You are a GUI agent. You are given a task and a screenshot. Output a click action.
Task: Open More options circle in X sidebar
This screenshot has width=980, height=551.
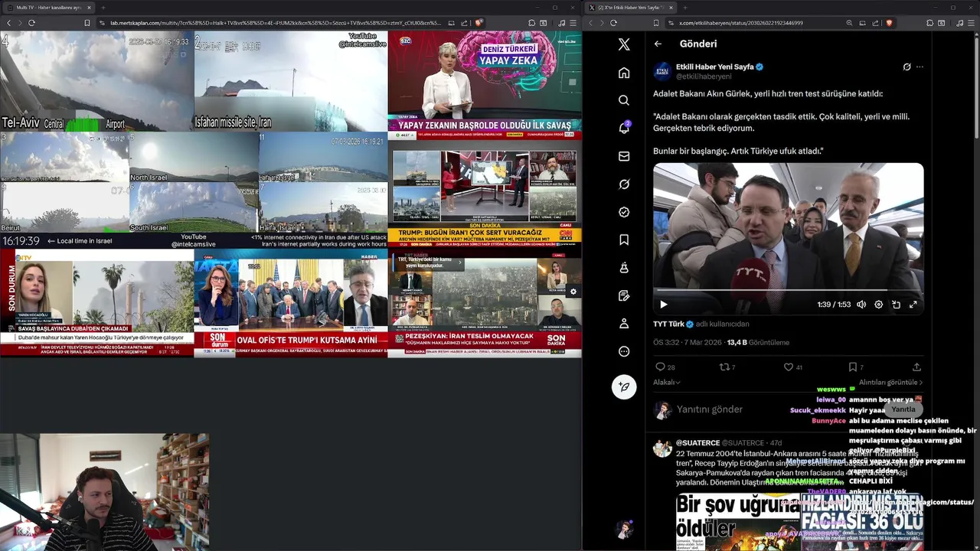pos(624,351)
